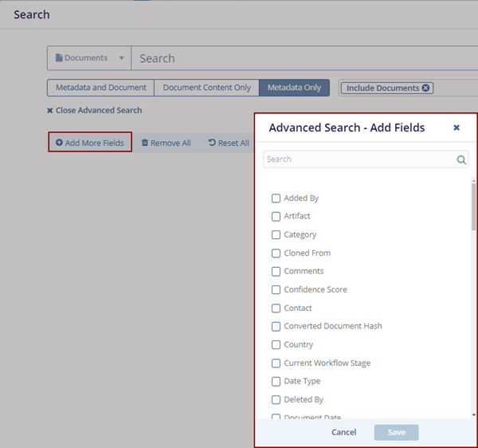This screenshot has height=448, width=478.
Task: Select Document Content Only mode
Action: (206, 88)
